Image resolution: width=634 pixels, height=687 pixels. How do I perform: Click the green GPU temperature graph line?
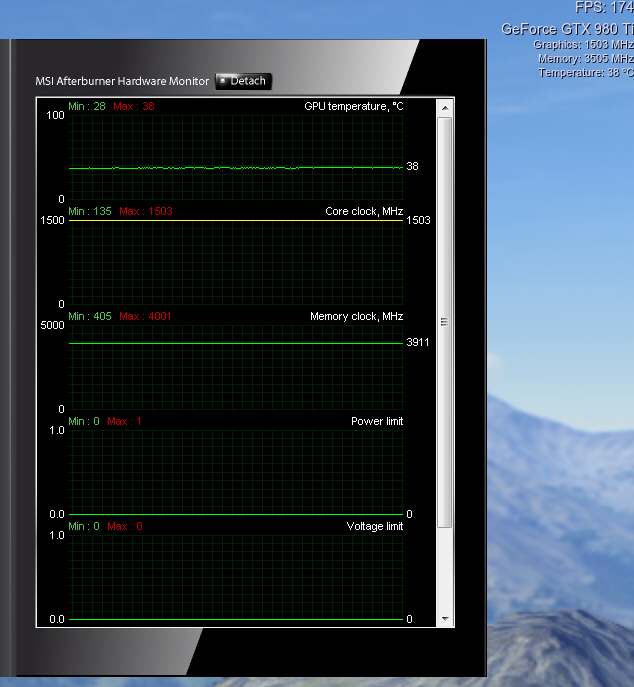tap(236, 168)
